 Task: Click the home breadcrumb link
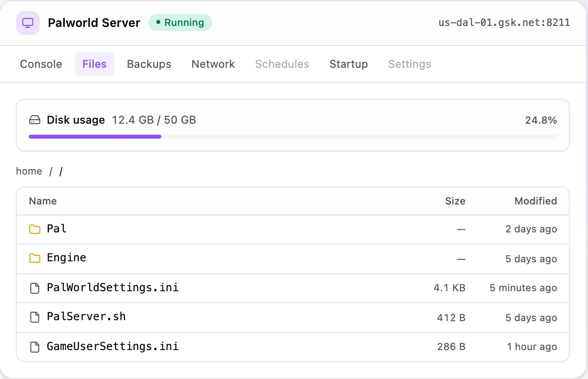[x=29, y=171]
